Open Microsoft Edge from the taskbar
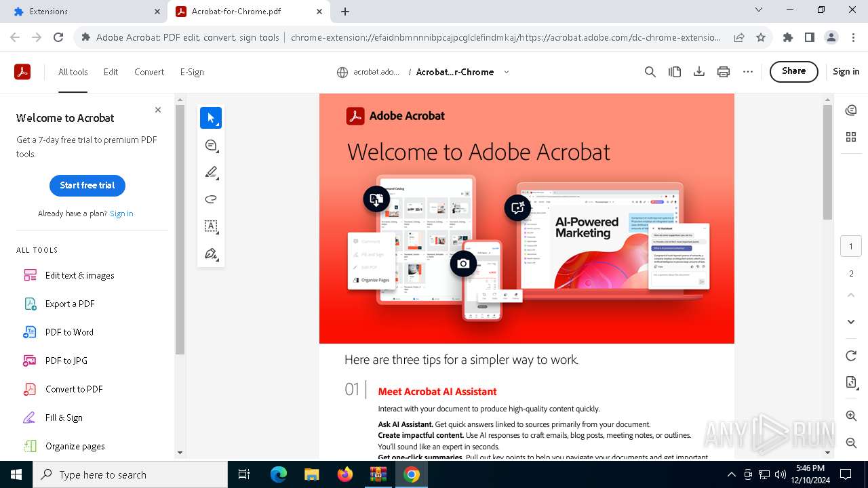Screen dimensions: 868x488 (x=279, y=474)
